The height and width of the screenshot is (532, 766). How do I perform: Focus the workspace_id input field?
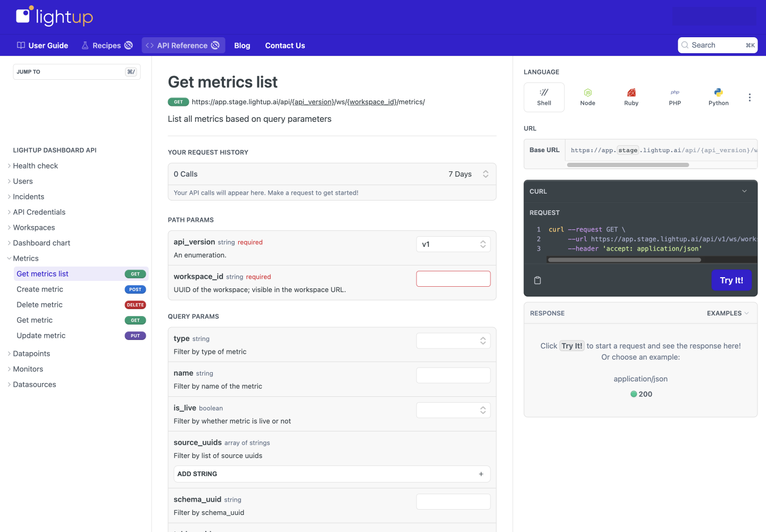[x=453, y=279]
